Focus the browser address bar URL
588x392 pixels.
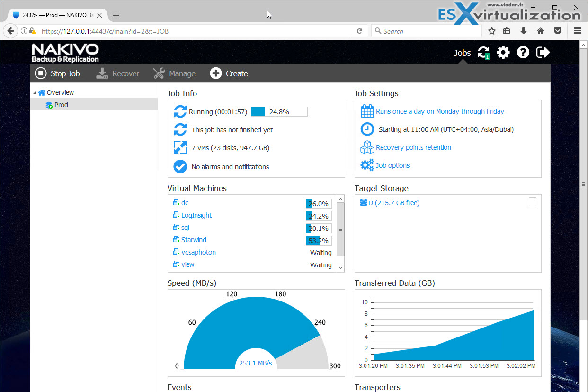[x=194, y=31]
